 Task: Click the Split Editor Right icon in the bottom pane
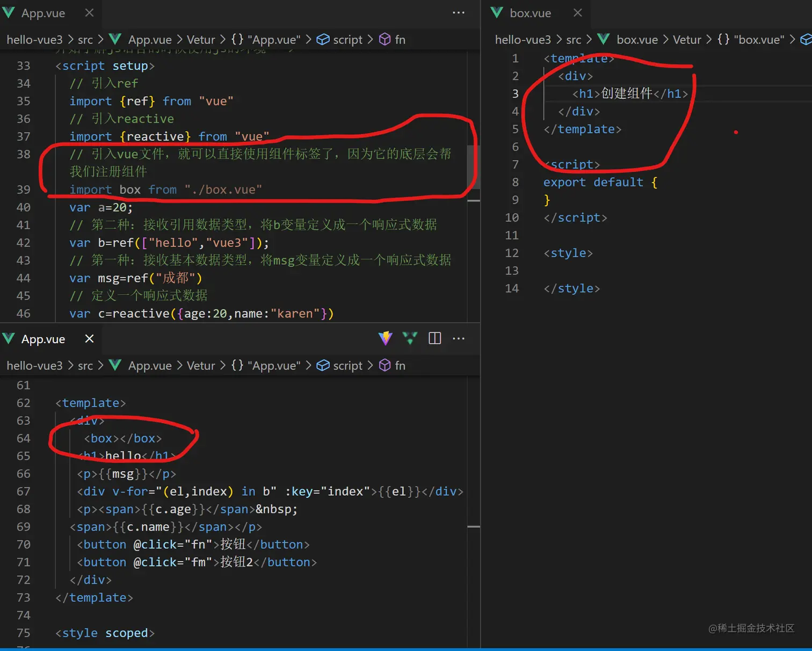(x=435, y=338)
